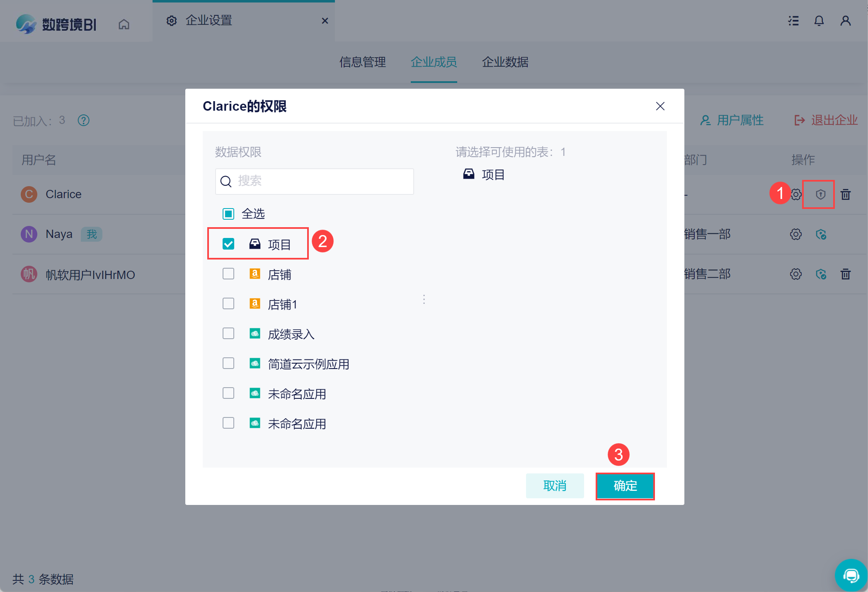The height and width of the screenshot is (592, 868).
Task: Click the home icon next to logo
Action: pyautogui.click(x=124, y=24)
